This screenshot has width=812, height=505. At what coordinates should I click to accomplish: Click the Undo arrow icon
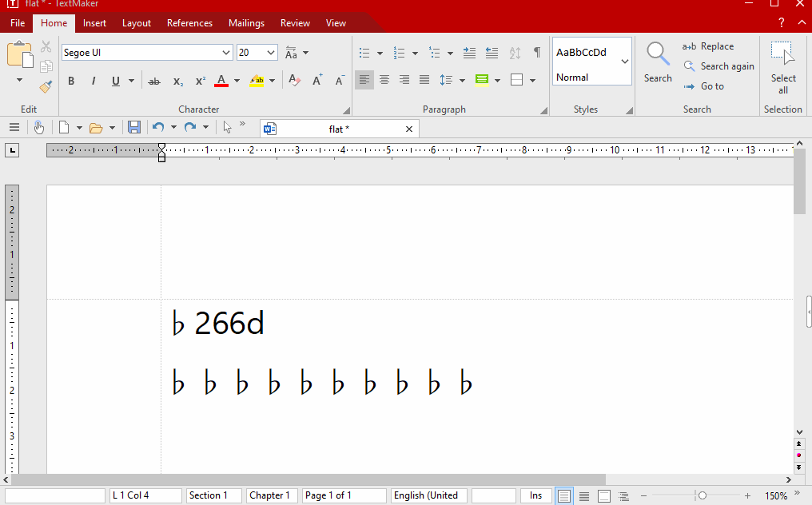(157, 128)
